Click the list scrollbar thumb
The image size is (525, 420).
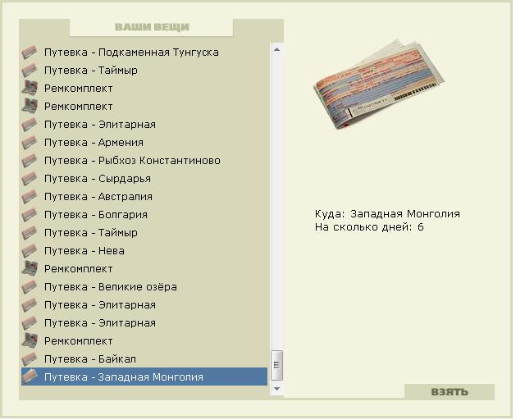tap(277, 365)
